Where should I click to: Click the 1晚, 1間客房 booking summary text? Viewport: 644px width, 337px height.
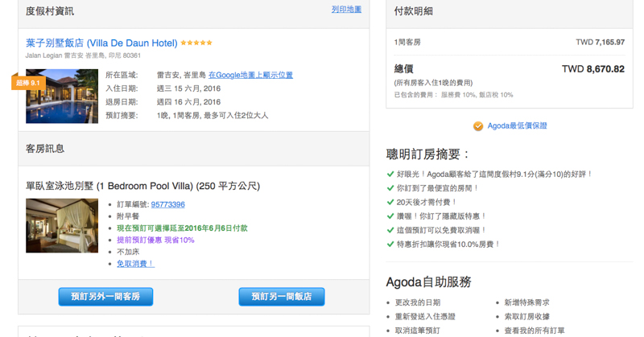(x=213, y=116)
